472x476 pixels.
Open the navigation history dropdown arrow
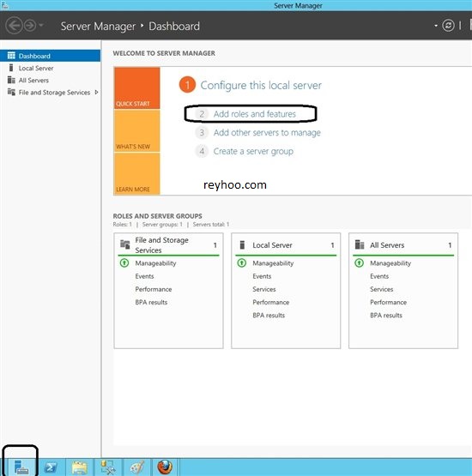click(x=41, y=25)
